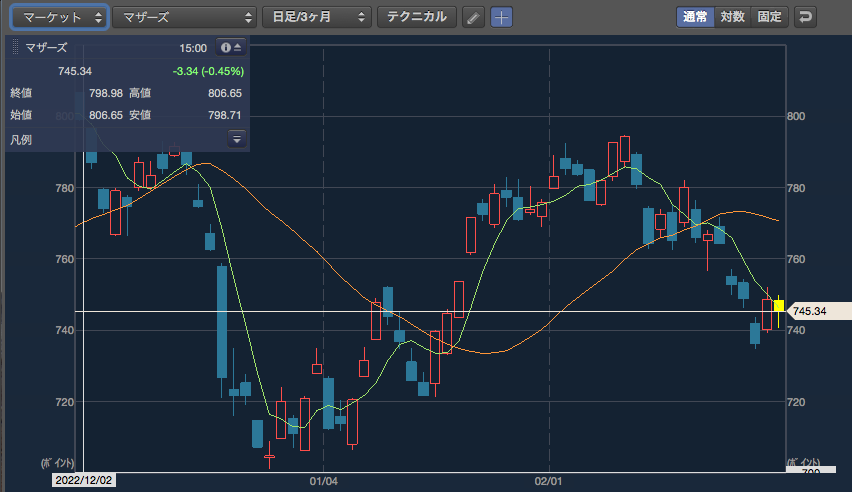The height and width of the screenshot is (492, 852).
Task: Click the yellow highlighted latest candle
Action: [x=779, y=306]
